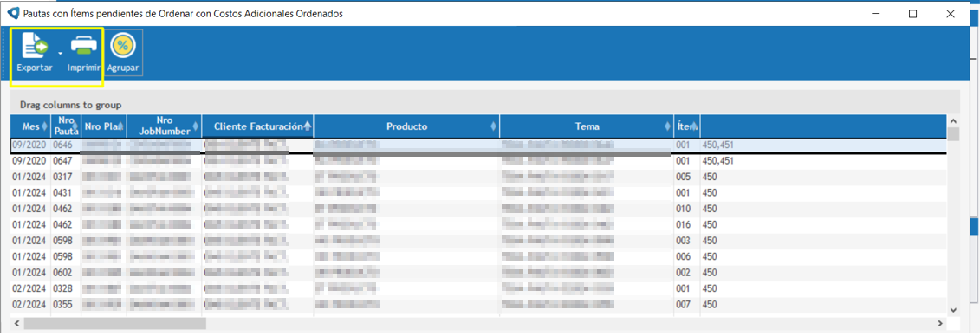Click the horizontal scrollbar thumb
The image size is (980, 336).
point(115,324)
